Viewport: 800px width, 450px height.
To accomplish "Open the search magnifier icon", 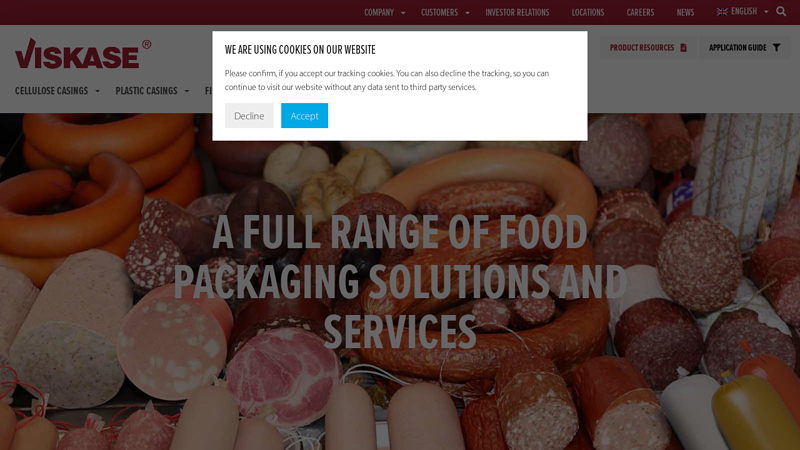I will [781, 11].
